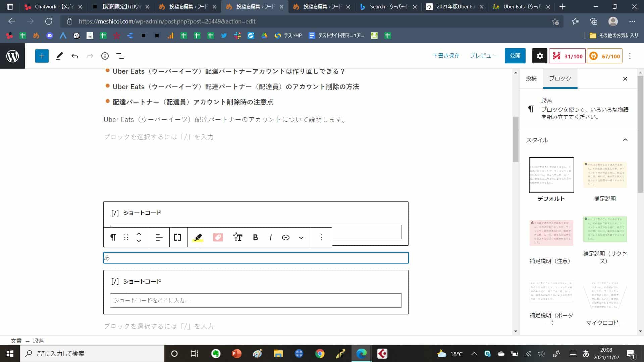Select the デフォルト style thumbnail

(x=551, y=175)
